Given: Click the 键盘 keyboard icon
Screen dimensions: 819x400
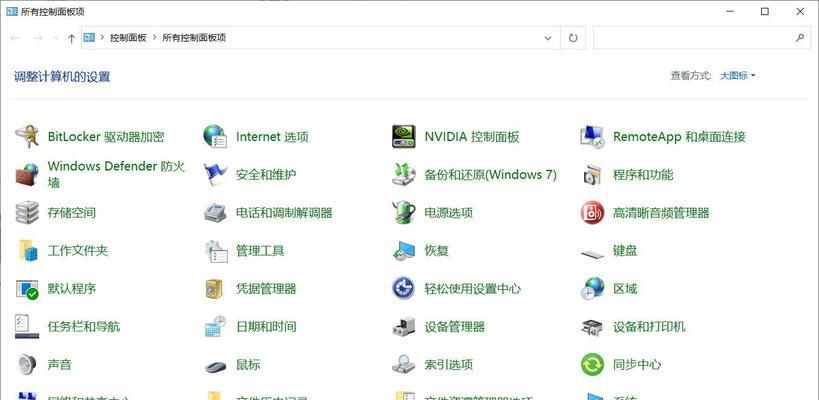Looking at the screenshot, I should pos(592,254).
